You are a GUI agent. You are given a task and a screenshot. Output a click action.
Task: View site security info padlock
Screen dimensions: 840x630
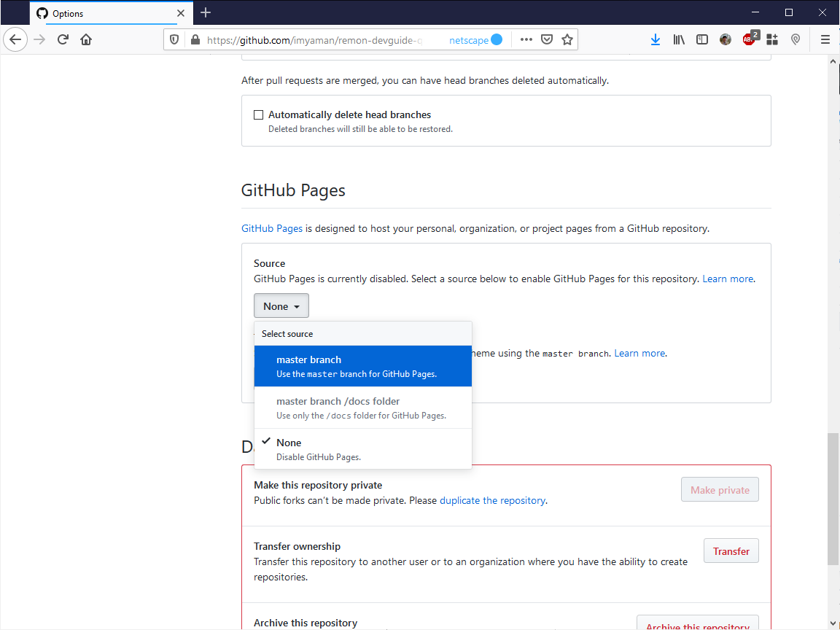coord(195,39)
